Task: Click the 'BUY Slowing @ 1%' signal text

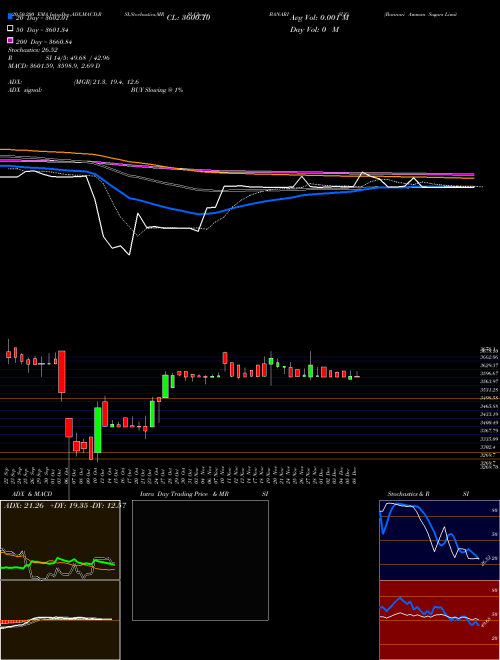Action: [157, 90]
